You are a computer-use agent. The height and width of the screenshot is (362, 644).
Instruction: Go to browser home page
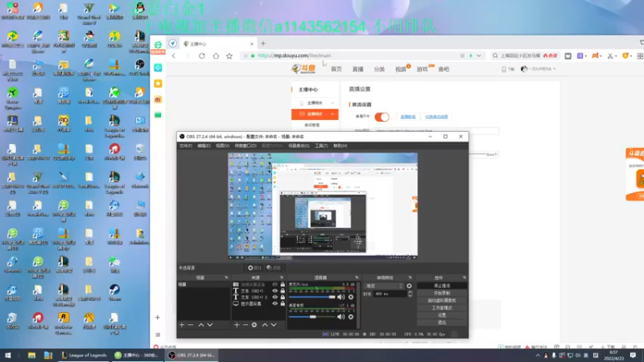(216, 56)
